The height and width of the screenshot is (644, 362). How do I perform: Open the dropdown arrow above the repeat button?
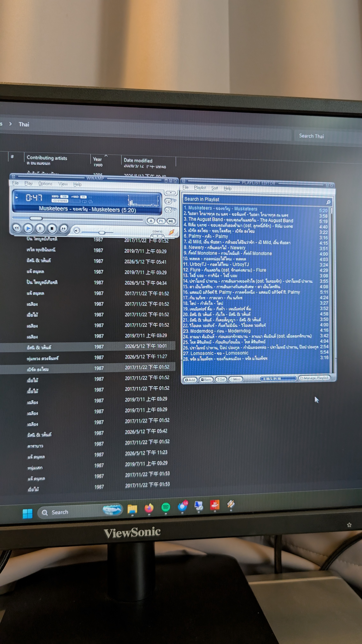[x=171, y=193]
